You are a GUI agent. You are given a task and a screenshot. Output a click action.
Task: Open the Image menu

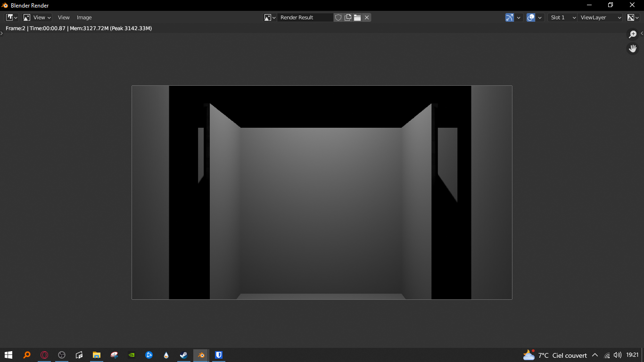pyautogui.click(x=84, y=17)
